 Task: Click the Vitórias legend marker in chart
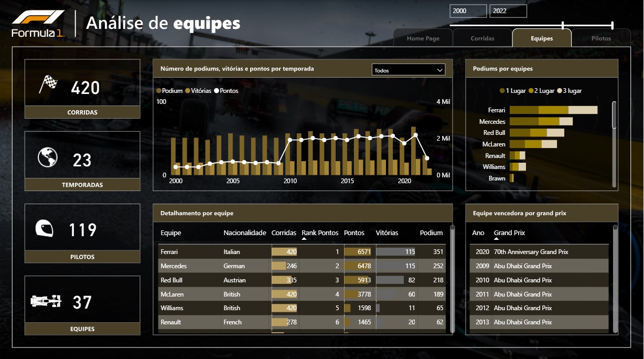click(188, 91)
